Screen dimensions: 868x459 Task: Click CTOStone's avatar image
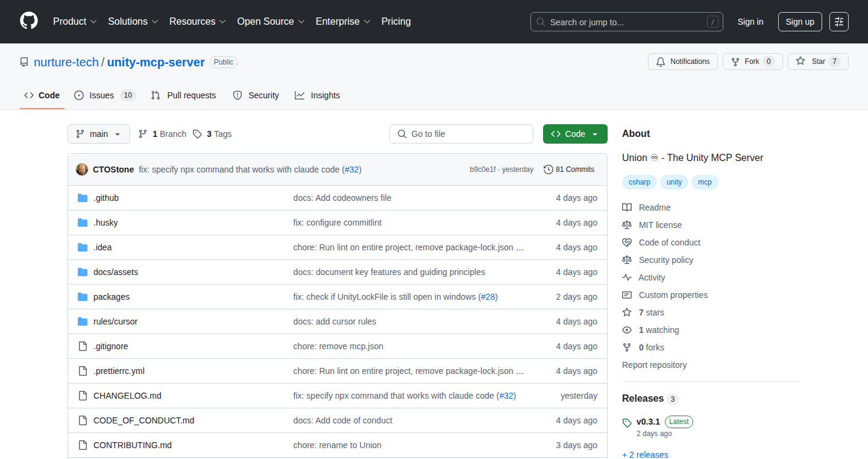[82, 169]
